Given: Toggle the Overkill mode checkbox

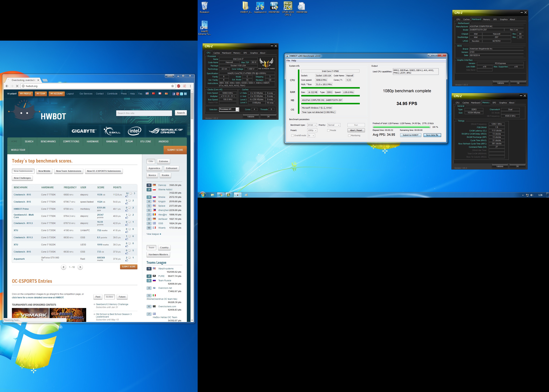Looking at the screenshot, I should tap(292, 136).
